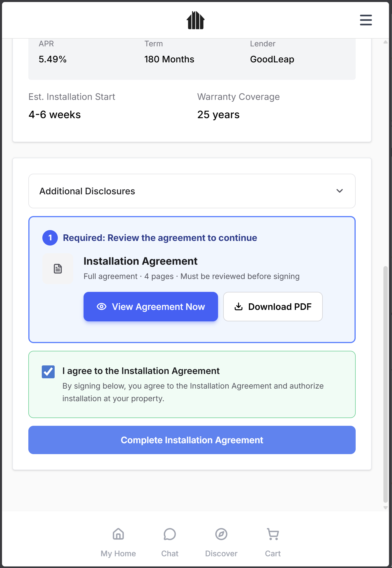Image resolution: width=392 pixels, height=568 pixels.
Task: Tap the Discover compass icon
Action: point(221,534)
